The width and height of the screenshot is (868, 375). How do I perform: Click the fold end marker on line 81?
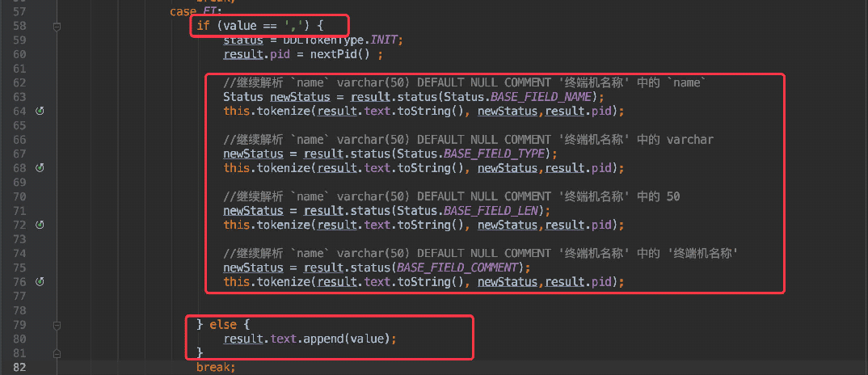pos(57,353)
